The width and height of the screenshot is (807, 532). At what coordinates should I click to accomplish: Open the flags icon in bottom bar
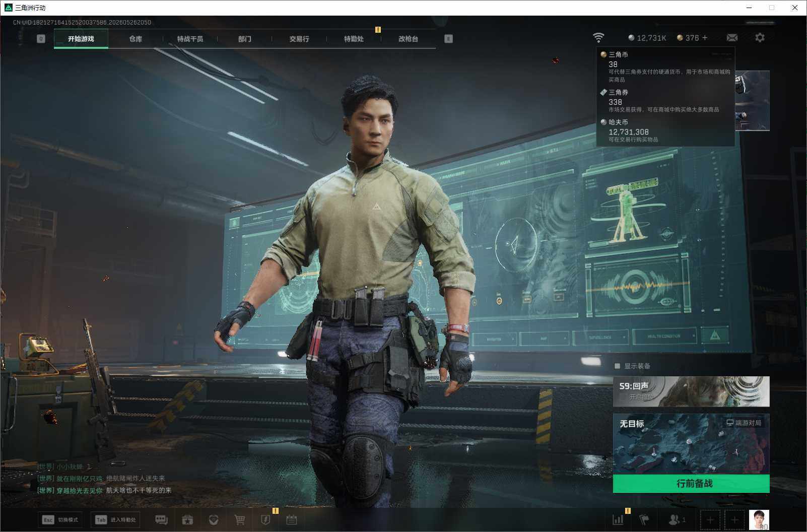pos(644,519)
